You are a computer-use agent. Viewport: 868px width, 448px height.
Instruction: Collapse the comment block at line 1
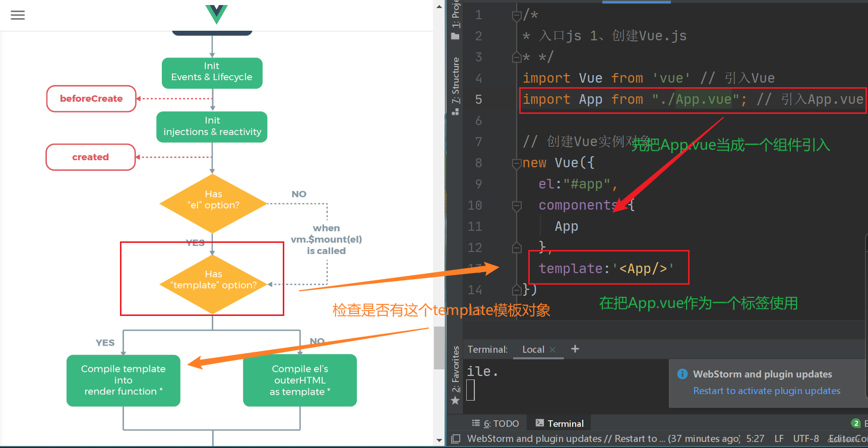pyautogui.click(x=516, y=16)
